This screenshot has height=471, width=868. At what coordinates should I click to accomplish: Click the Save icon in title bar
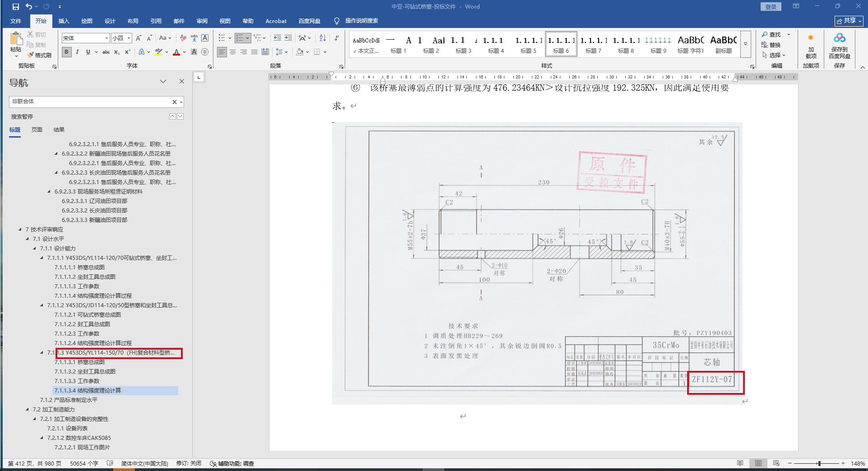coord(16,7)
